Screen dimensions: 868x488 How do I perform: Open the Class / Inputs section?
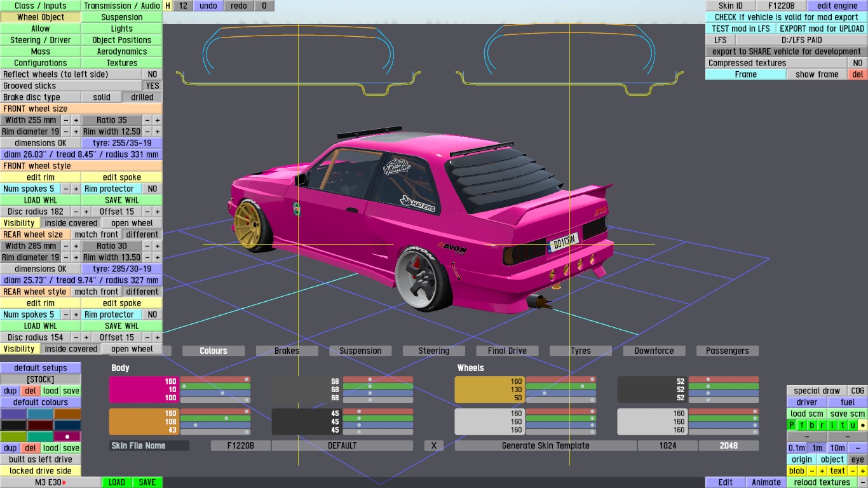tap(41, 6)
